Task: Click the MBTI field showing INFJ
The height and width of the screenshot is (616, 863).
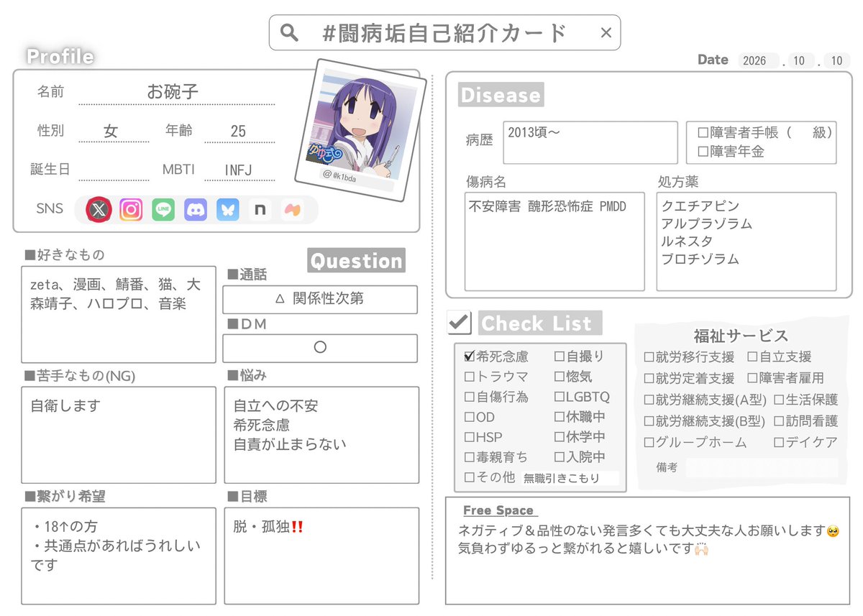Action: pos(239,170)
